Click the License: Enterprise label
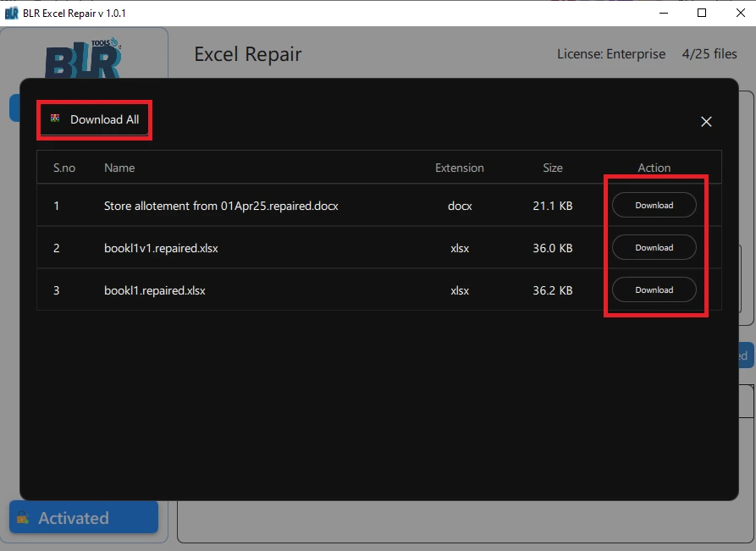 coord(611,53)
